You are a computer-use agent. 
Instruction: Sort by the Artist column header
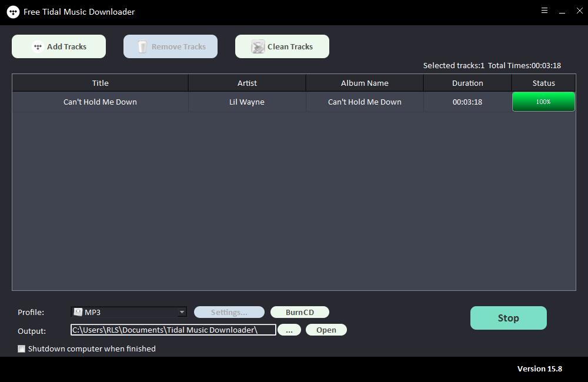247,83
